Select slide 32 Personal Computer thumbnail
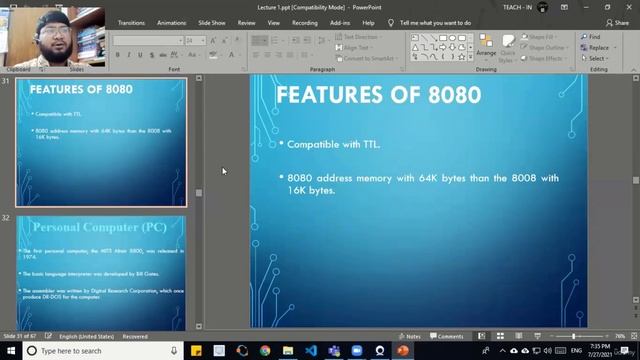The image size is (640, 360). 101,273
